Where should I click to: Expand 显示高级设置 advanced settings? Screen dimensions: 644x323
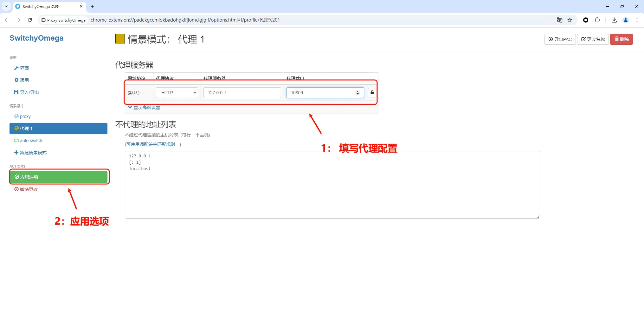pos(144,108)
